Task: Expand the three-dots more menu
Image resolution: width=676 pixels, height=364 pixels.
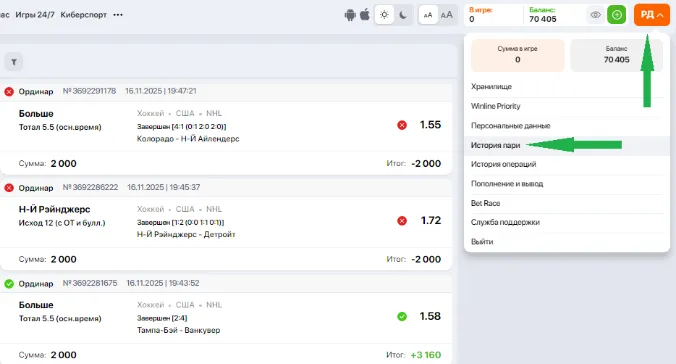Action: coord(118,15)
